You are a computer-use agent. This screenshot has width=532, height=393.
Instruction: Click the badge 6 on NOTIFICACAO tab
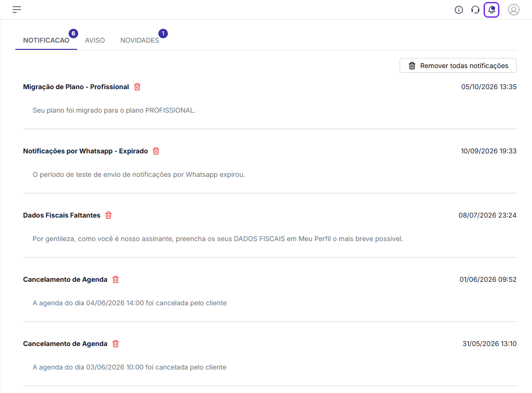(x=73, y=34)
